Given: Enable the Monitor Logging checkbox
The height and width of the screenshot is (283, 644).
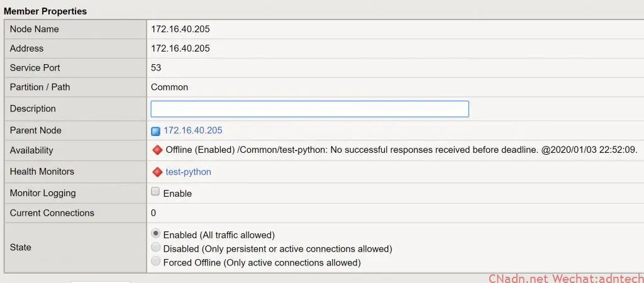Looking at the screenshot, I should (x=156, y=192).
